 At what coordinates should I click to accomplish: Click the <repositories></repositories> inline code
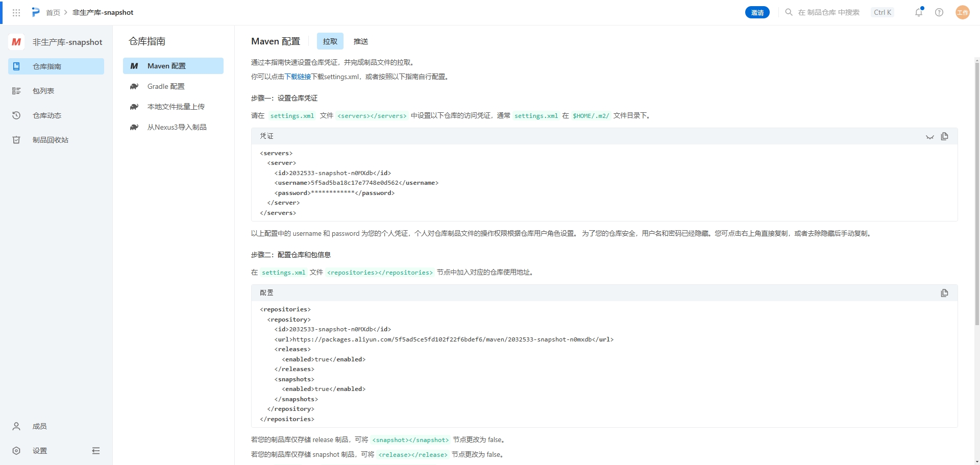tap(380, 273)
